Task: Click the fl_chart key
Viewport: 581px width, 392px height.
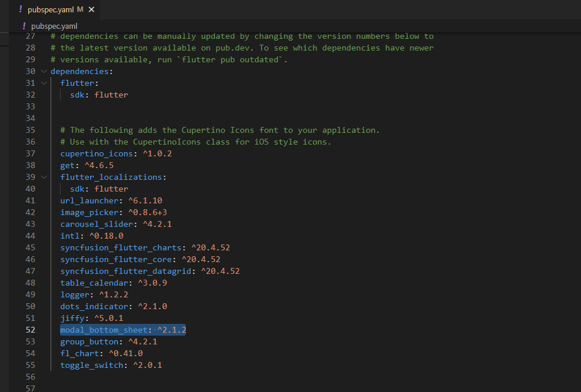Action: click(79, 353)
